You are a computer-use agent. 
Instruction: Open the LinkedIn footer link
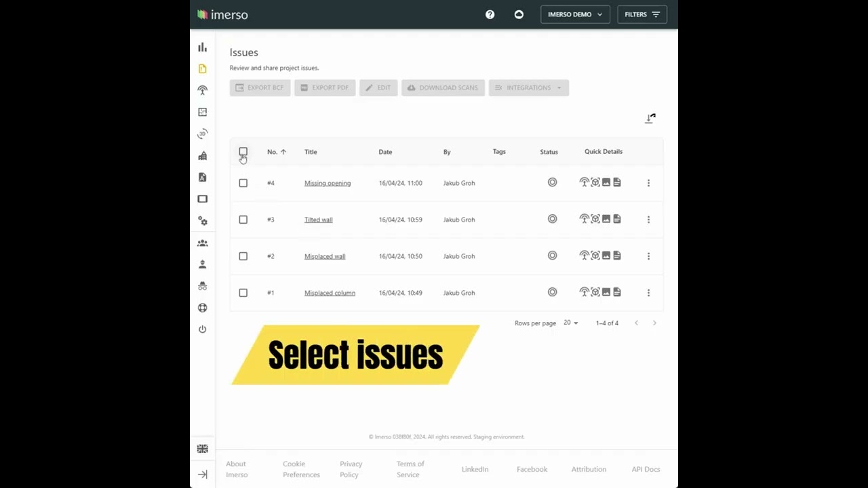tap(475, 469)
